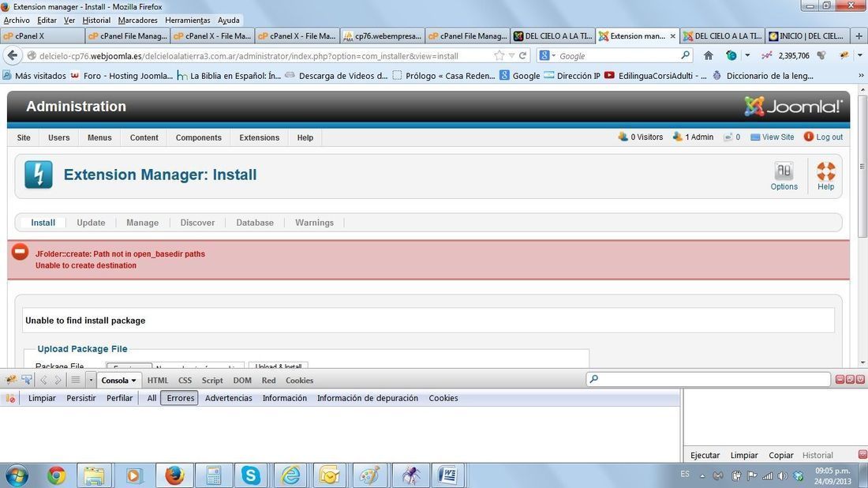Click the globe extension icon in toolbar
The width and height of the screenshot is (868, 488).
[x=731, y=55]
